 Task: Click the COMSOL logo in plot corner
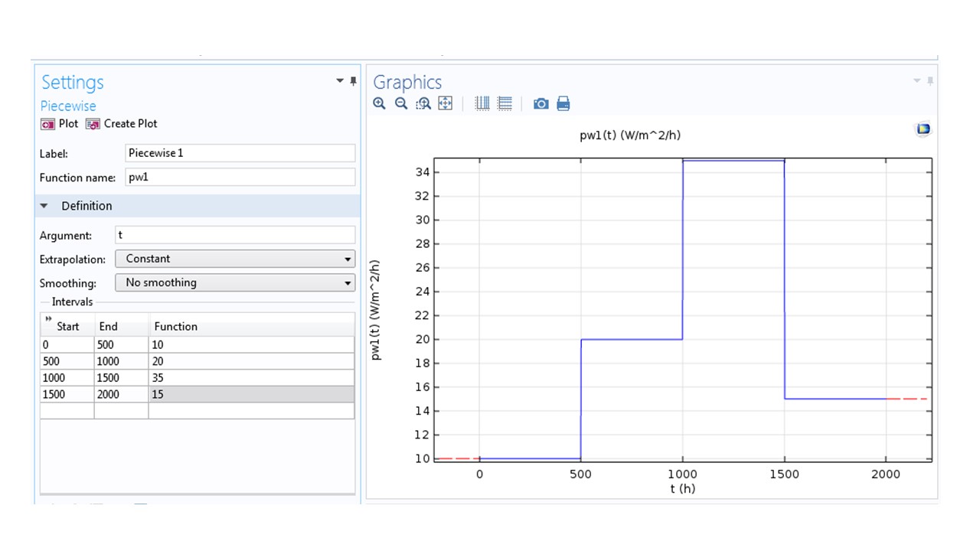(x=923, y=129)
